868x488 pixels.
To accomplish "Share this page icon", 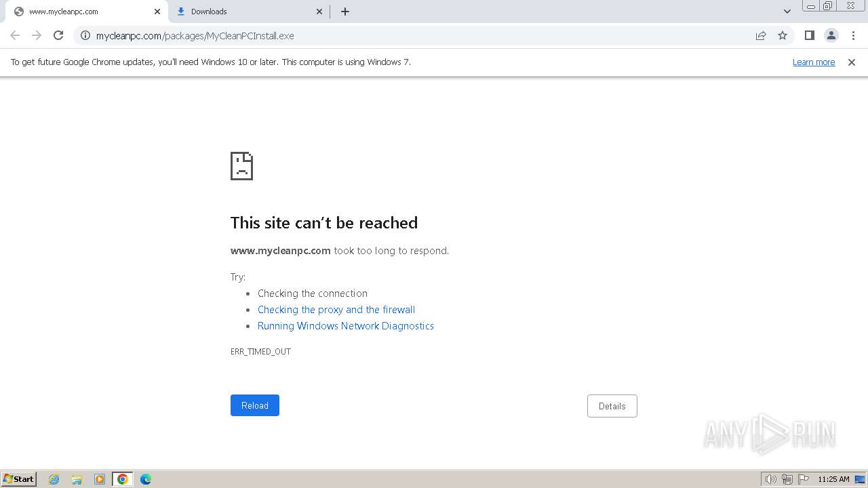I will tap(761, 36).
